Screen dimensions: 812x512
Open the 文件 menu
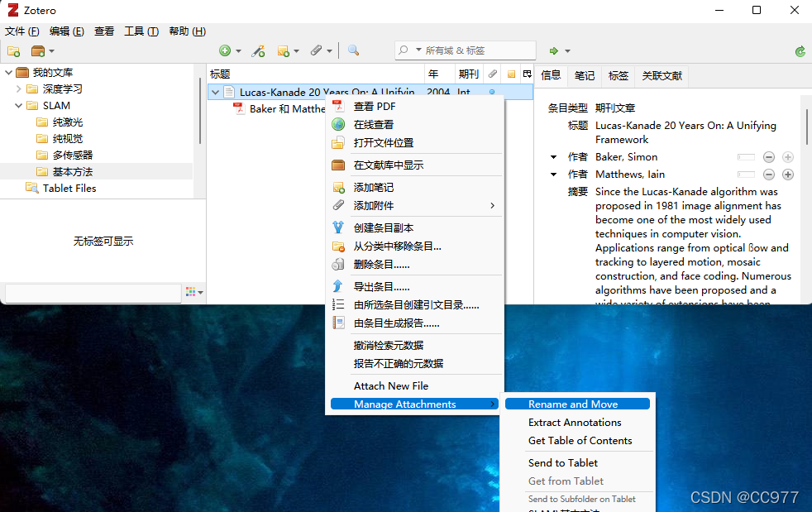click(21, 31)
